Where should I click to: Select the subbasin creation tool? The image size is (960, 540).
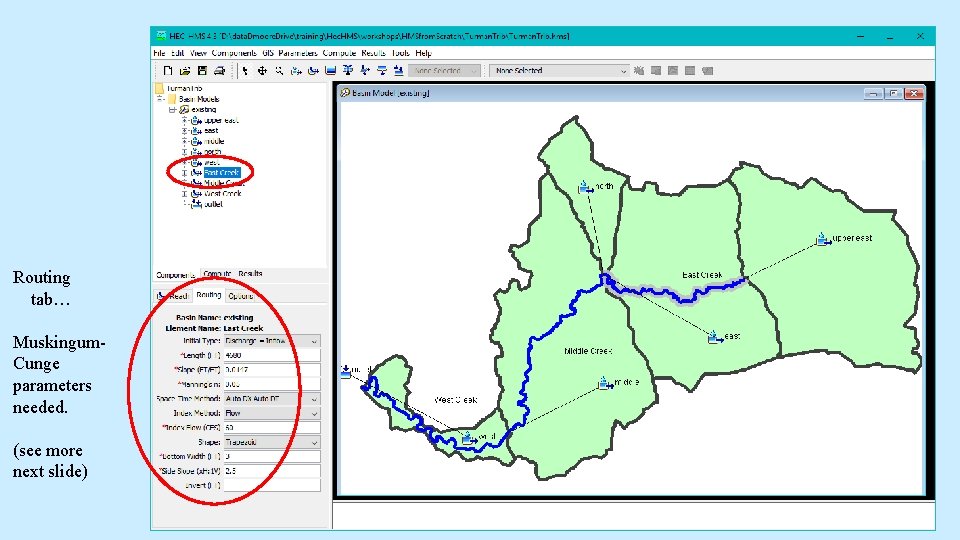296,71
